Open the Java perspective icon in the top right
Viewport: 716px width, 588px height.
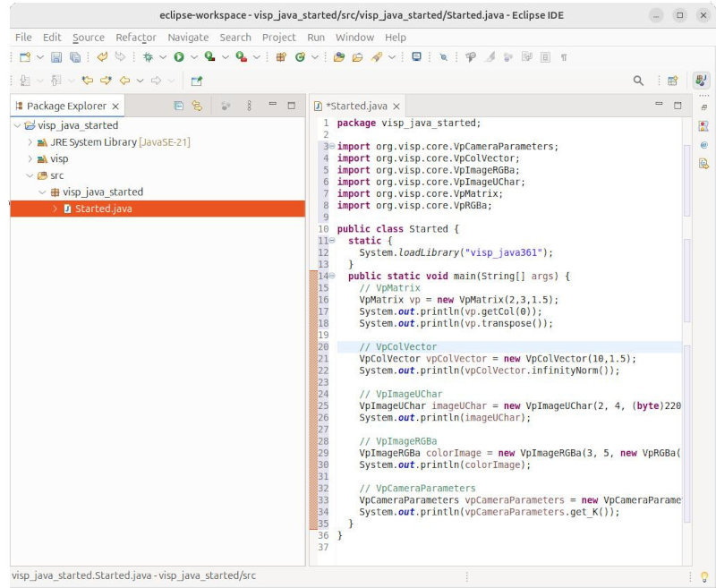click(702, 81)
